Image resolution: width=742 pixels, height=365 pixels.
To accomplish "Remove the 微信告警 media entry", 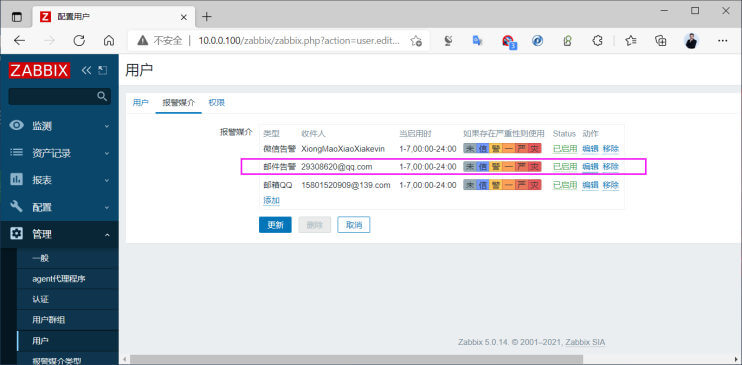I will 610,149.
